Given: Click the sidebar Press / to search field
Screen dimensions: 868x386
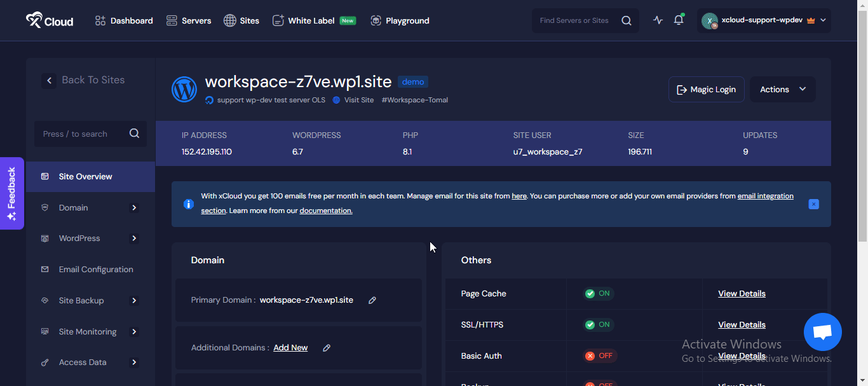Looking at the screenshot, I should tap(83, 134).
